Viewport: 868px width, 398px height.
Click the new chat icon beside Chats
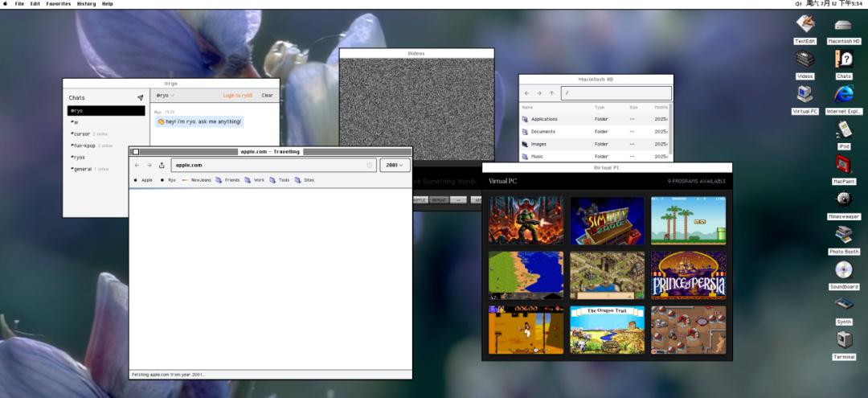[140, 98]
